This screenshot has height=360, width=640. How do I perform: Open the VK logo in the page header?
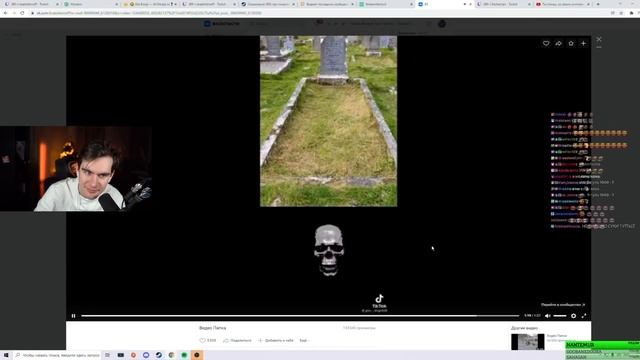[222, 24]
